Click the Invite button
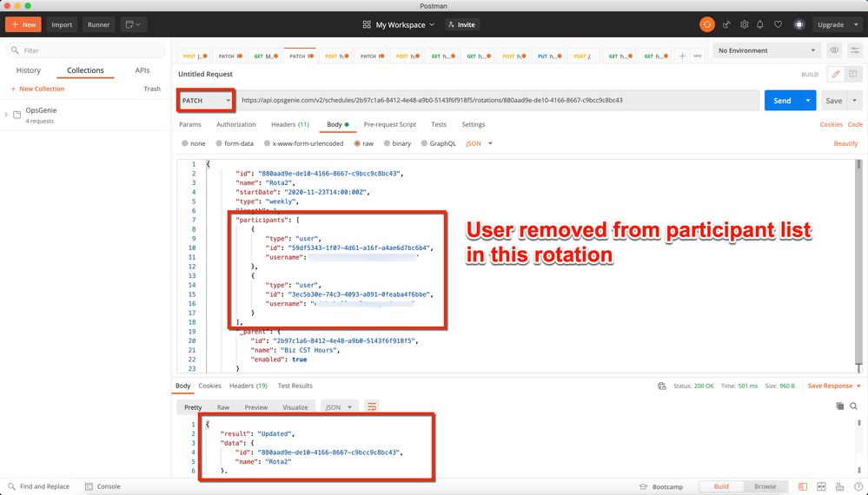This screenshot has height=495, width=868. (x=461, y=24)
